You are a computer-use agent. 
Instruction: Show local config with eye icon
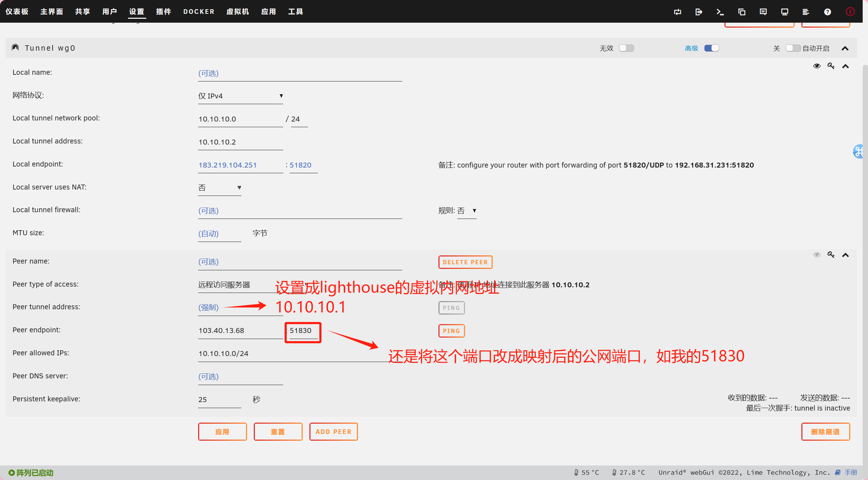pyautogui.click(x=817, y=66)
